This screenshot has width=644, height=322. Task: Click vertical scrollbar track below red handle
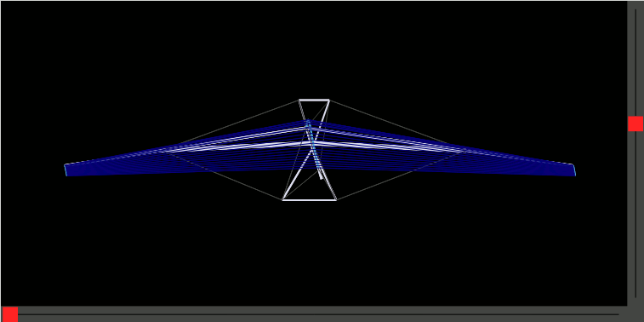pos(635,214)
